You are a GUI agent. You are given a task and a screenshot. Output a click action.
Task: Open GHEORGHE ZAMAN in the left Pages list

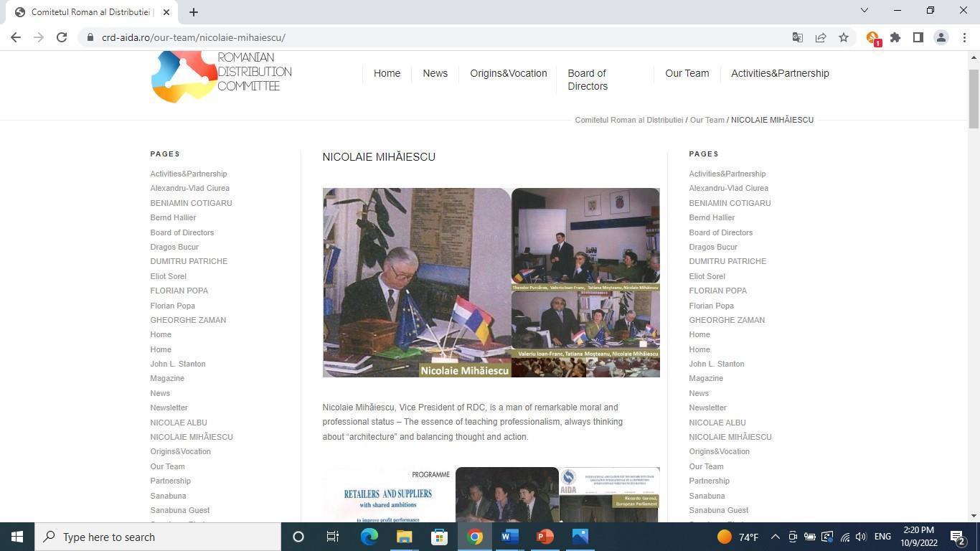coord(188,320)
